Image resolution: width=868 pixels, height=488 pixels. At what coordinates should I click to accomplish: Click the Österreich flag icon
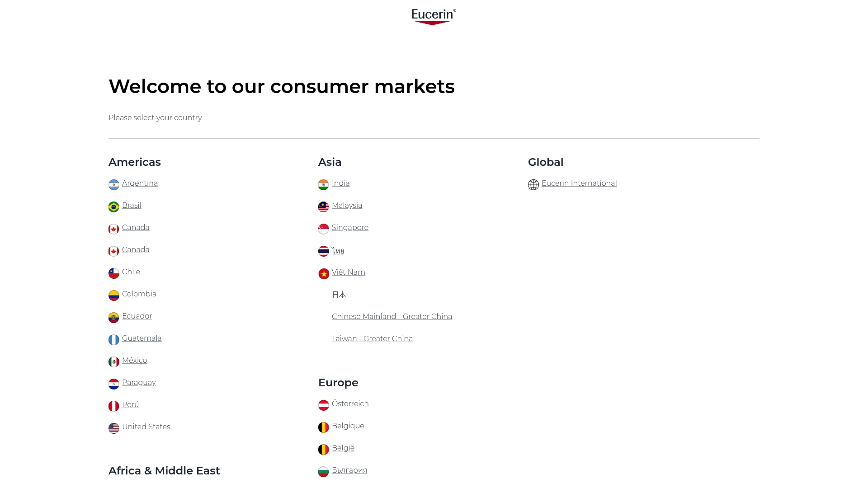tap(323, 405)
